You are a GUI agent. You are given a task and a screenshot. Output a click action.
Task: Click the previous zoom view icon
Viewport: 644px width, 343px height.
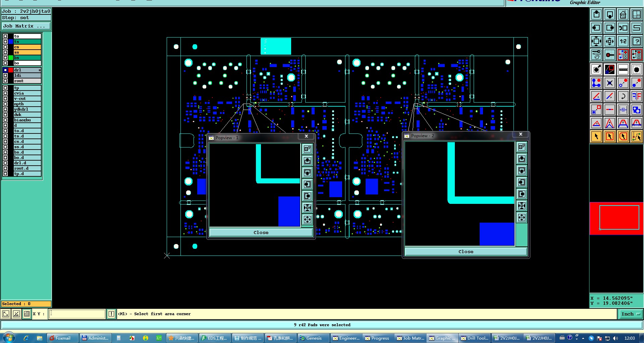click(x=623, y=28)
